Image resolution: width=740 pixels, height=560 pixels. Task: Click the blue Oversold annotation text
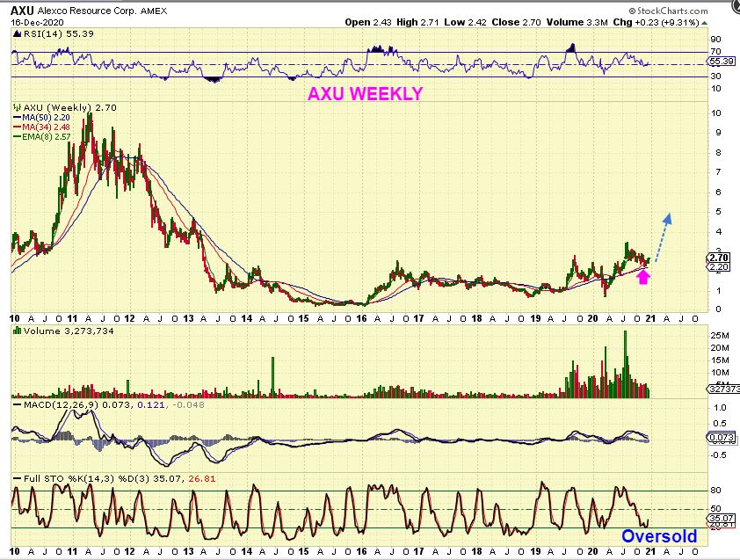click(x=659, y=536)
